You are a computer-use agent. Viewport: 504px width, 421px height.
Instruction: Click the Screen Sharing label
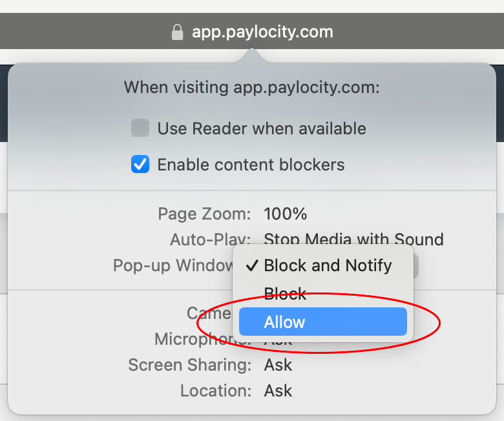(x=189, y=365)
